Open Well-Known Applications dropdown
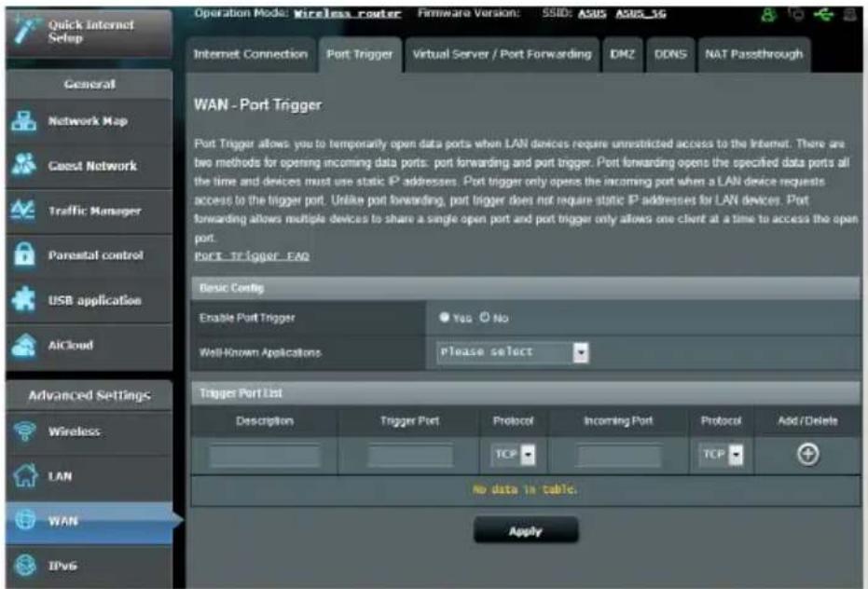 point(513,352)
